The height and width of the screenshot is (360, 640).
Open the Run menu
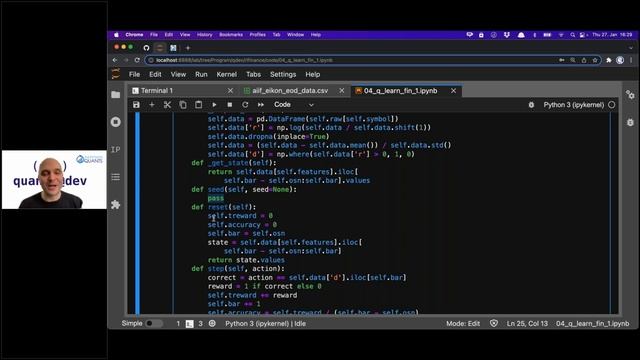201,74
